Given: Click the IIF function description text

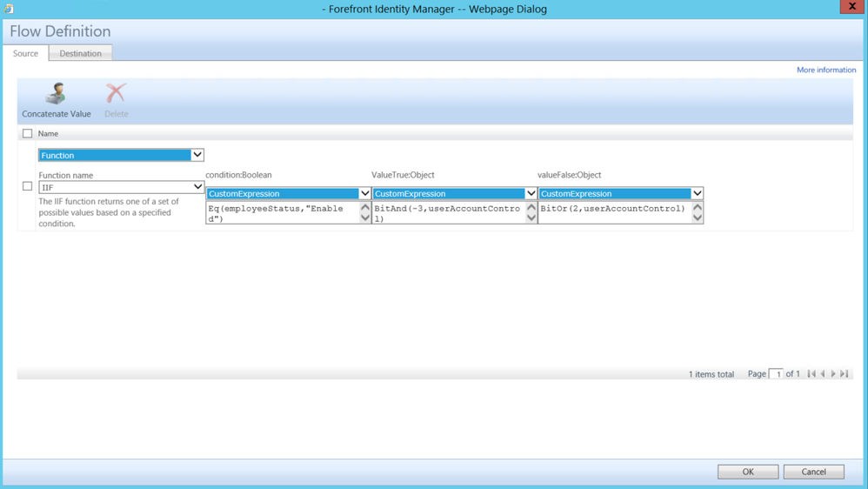Looking at the screenshot, I should 109,212.
